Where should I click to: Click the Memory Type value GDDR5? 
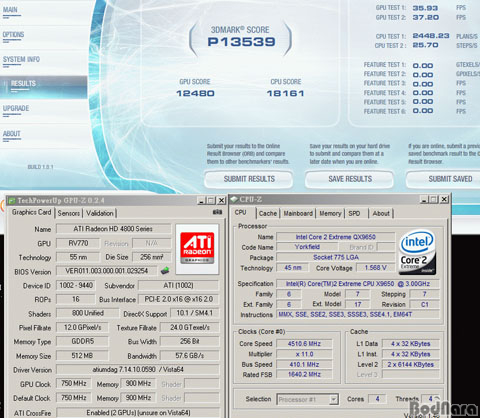(x=82, y=342)
